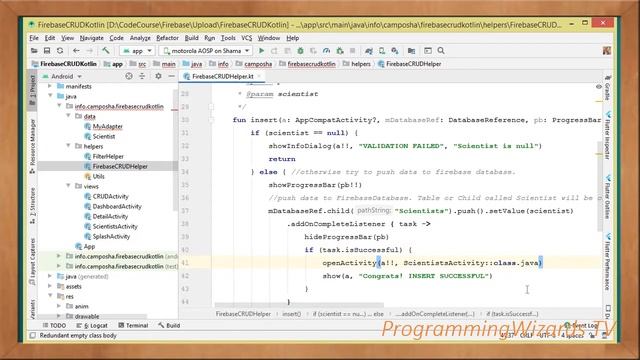Start debugging with the bug icon
The height and width of the screenshot is (360, 640).
click(x=300, y=51)
